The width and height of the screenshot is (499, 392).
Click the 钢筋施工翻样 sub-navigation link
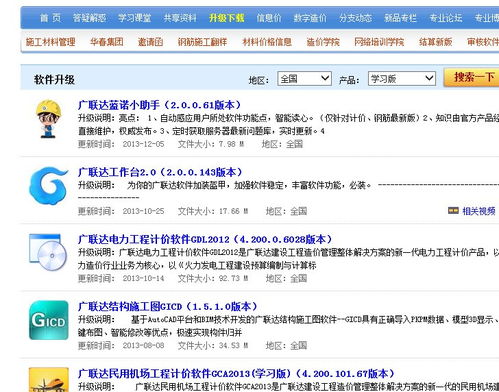point(202,42)
